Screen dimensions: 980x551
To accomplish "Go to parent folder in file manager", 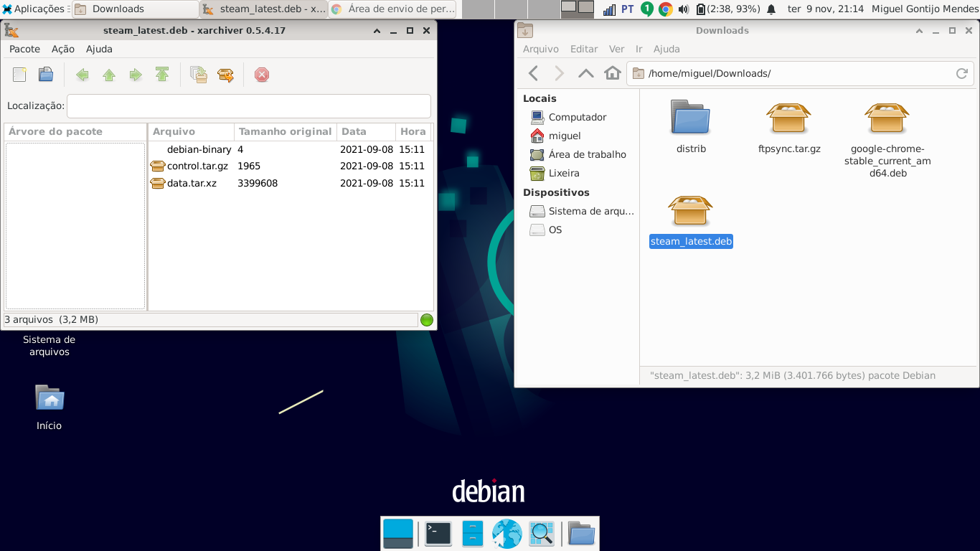I will tap(586, 73).
